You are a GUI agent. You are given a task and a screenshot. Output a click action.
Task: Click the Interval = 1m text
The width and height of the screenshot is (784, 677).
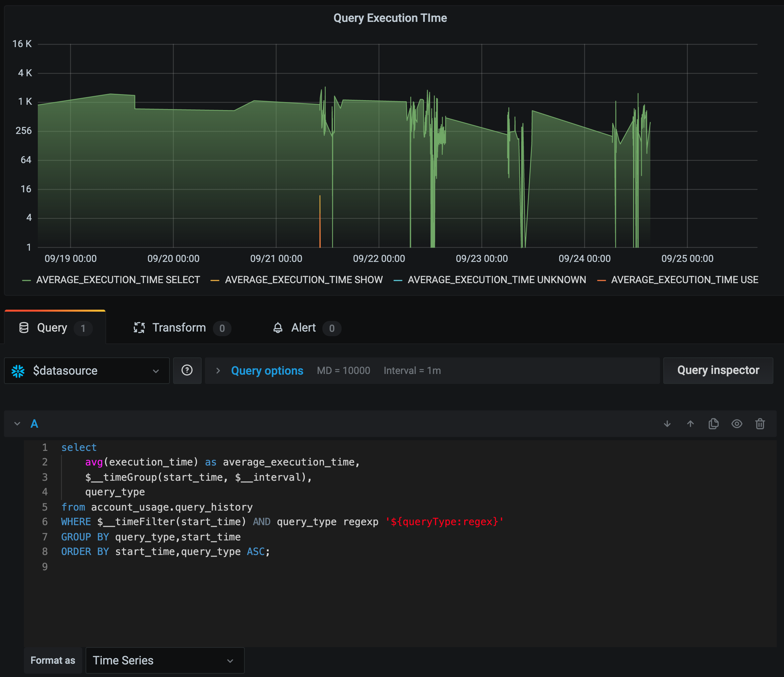point(412,371)
